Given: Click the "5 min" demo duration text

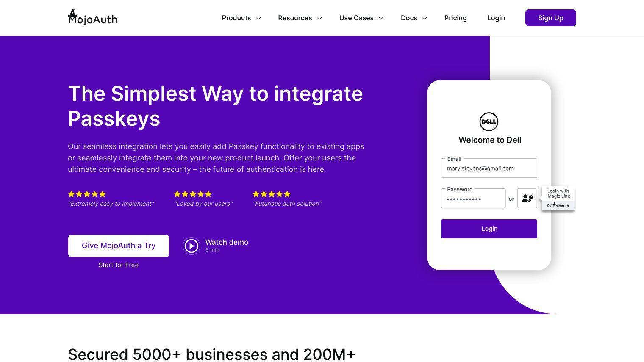Looking at the screenshot, I should [x=212, y=250].
